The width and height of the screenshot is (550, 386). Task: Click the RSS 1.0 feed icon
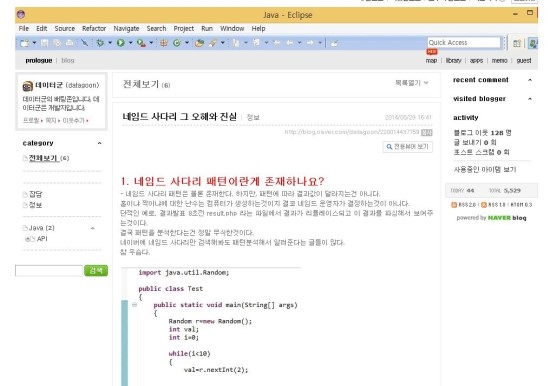[484, 205]
